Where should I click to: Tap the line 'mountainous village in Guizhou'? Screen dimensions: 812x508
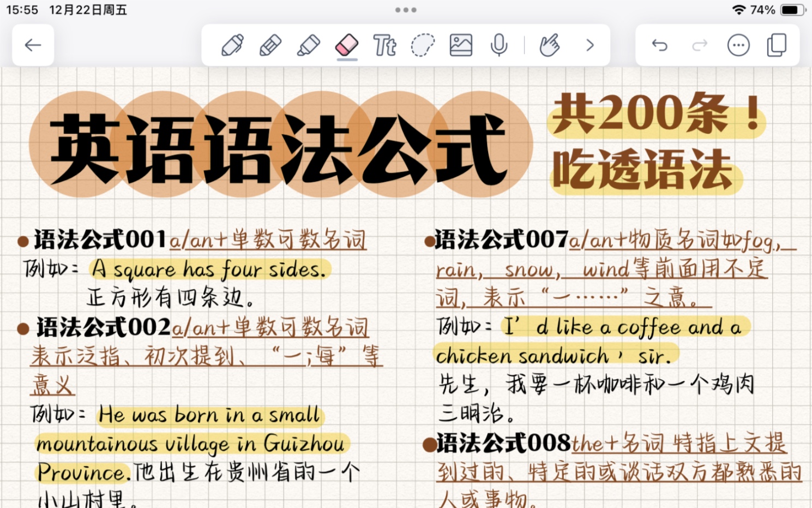coord(191,444)
